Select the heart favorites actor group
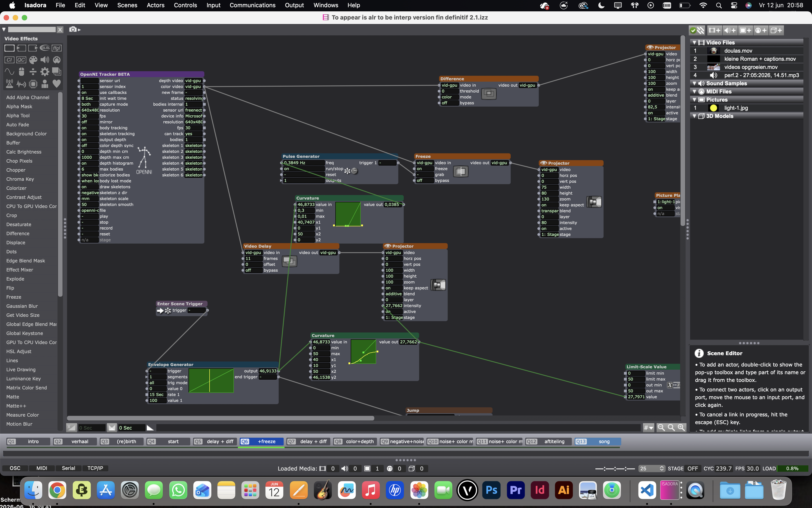The height and width of the screenshot is (508, 812). pyautogui.click(x=57, y=83)
